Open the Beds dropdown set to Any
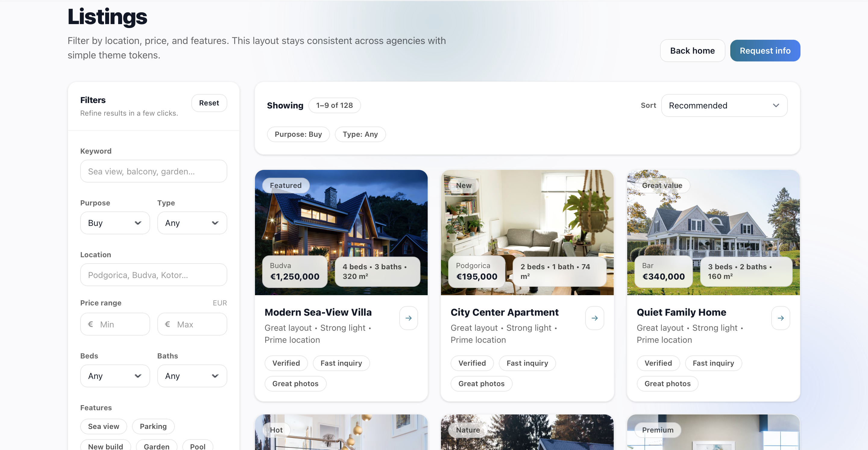 115,376
